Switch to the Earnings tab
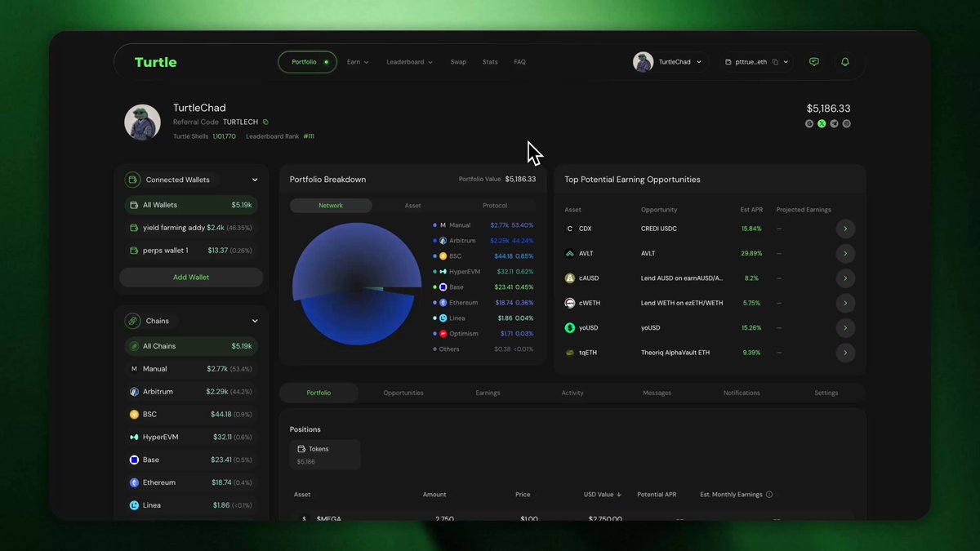Image resolution: width=980 pixels, height=551 pixels. (x=488, y=393)
